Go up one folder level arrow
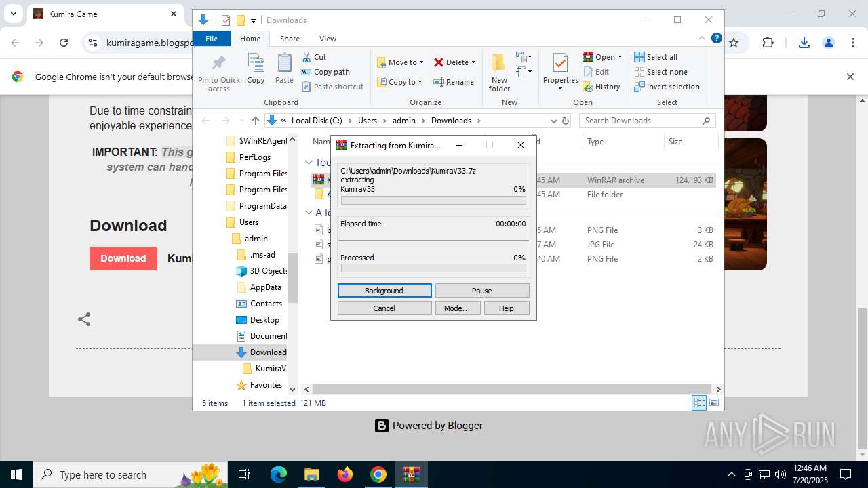Viewport: 868px width, 488px height. 255,121
